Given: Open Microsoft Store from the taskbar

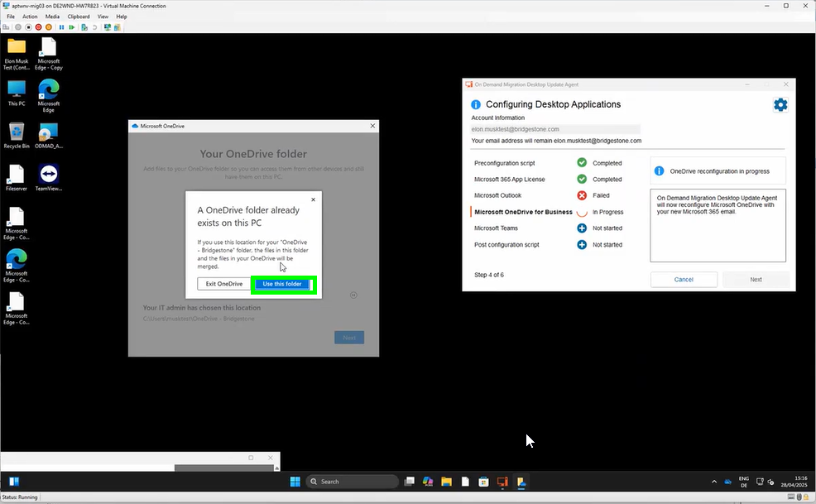Looking at the screenshot, I should click(x=483, y=482).
